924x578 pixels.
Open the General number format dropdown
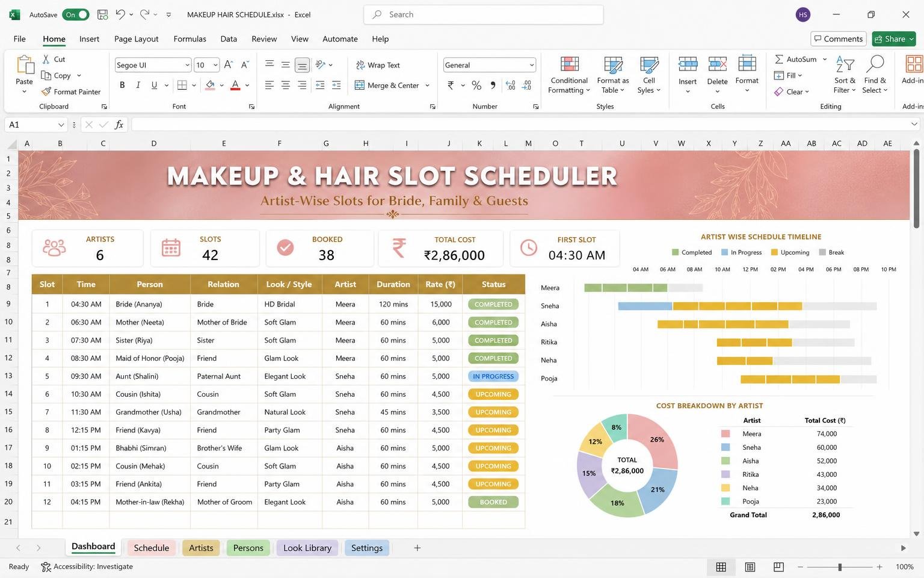click(532, 65)
